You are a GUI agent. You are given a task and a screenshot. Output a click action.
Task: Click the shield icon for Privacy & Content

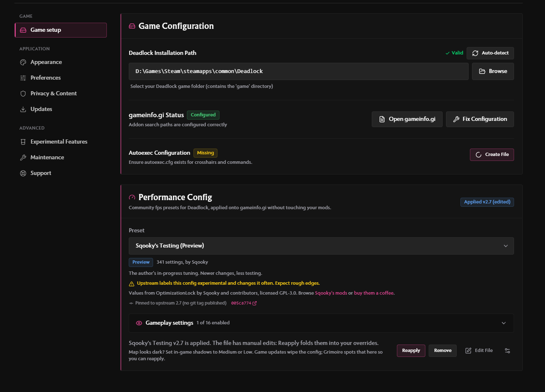(x=23, y=94)
